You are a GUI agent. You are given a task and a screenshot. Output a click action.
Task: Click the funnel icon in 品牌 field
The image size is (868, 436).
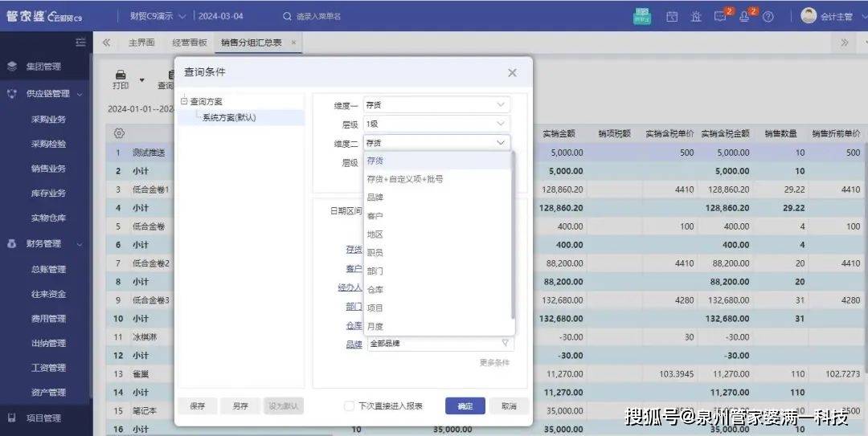(x=505, y=343)
